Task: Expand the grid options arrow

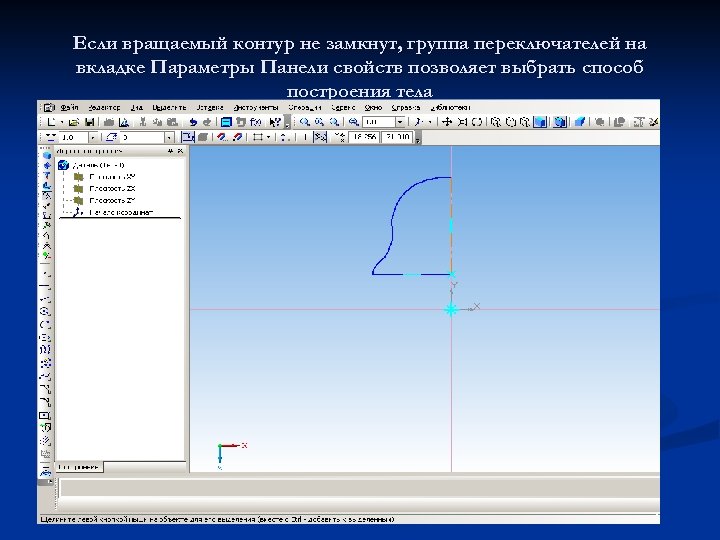Action: (268, 137)
